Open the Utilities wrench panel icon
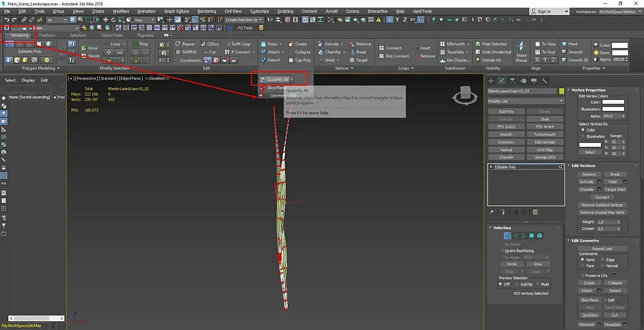Screen dimensions: 644x330 click(x=545, y=81)
